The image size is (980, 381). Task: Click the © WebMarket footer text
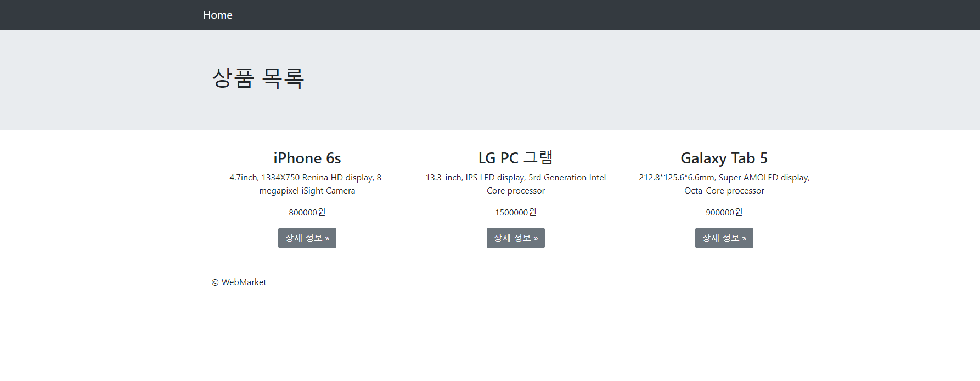pyautogui.click(x=239, y=282)
